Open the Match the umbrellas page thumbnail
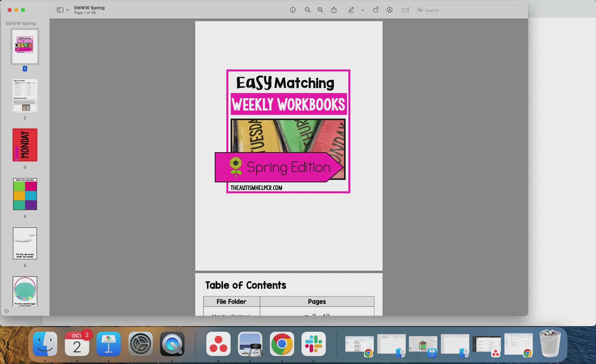Image resolution: width=596 pixels, height=364 pixels. tap(25, 194)
